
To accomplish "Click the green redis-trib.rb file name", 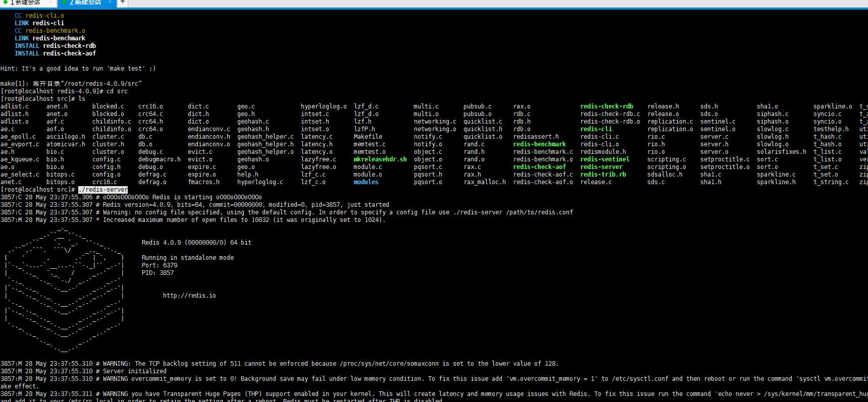I will click(x=603, y=175).
